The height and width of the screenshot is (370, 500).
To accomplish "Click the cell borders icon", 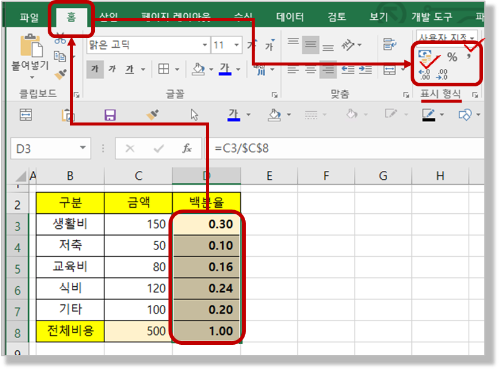I will pyautogui.click(x=163, y=69).
